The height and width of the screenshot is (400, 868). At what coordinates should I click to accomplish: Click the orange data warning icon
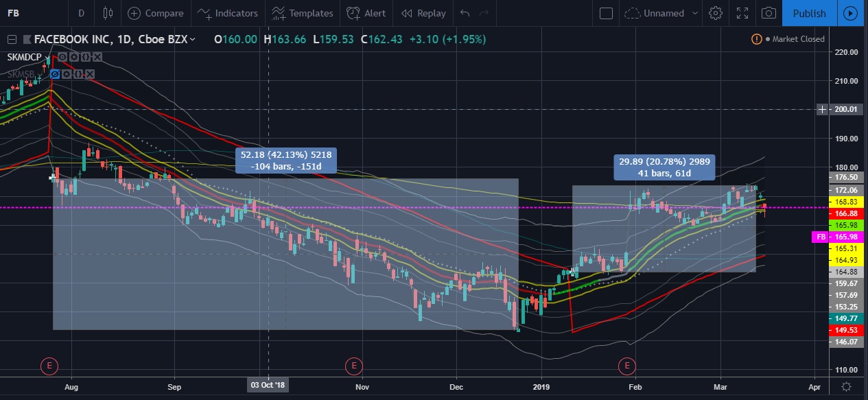point(756,39)
